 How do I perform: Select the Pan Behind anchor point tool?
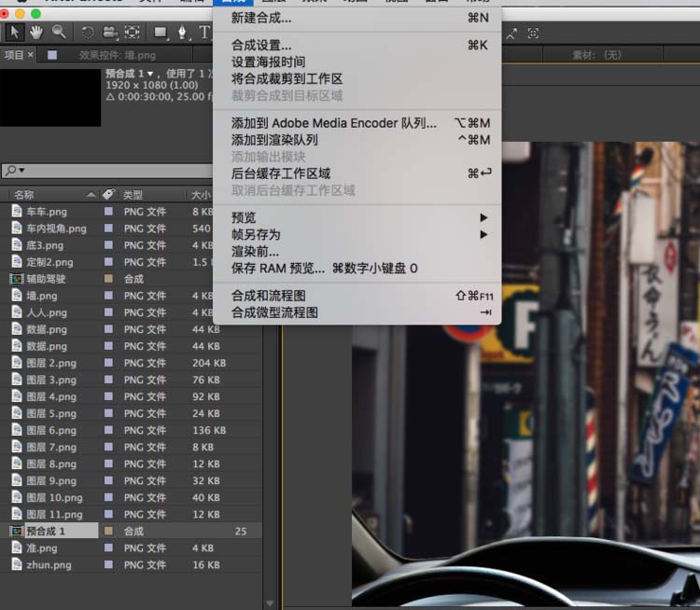point(132,33)
